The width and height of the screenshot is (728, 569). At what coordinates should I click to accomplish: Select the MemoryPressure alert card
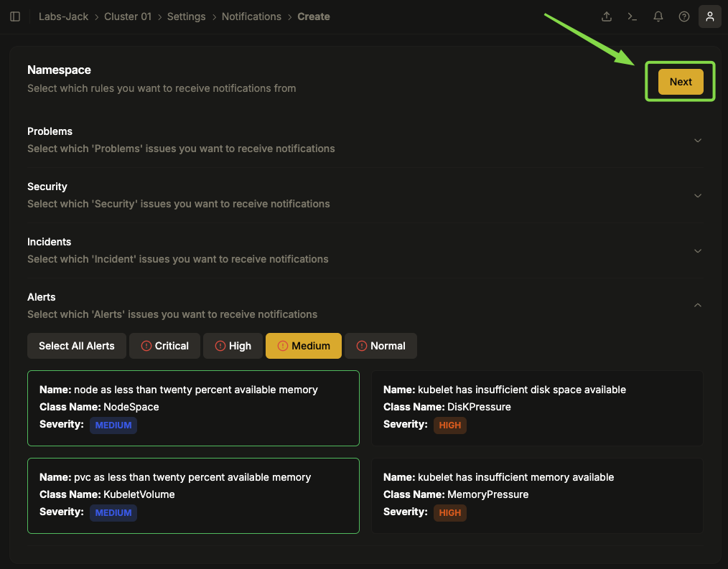(x=537, y=496)
